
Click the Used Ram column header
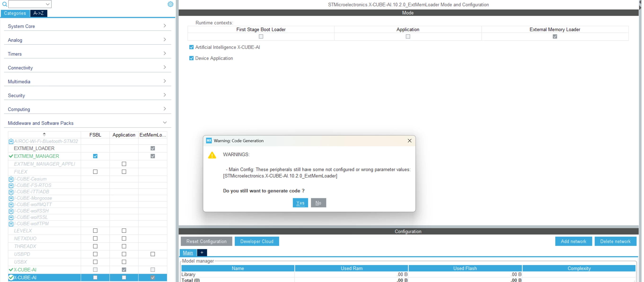(352, 269)
